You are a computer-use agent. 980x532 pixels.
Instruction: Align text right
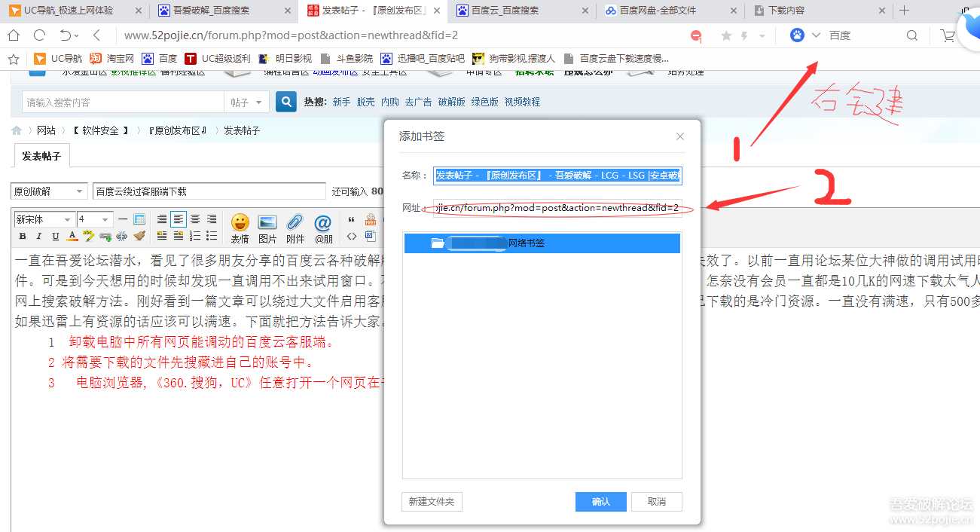(x=212, y=219)
